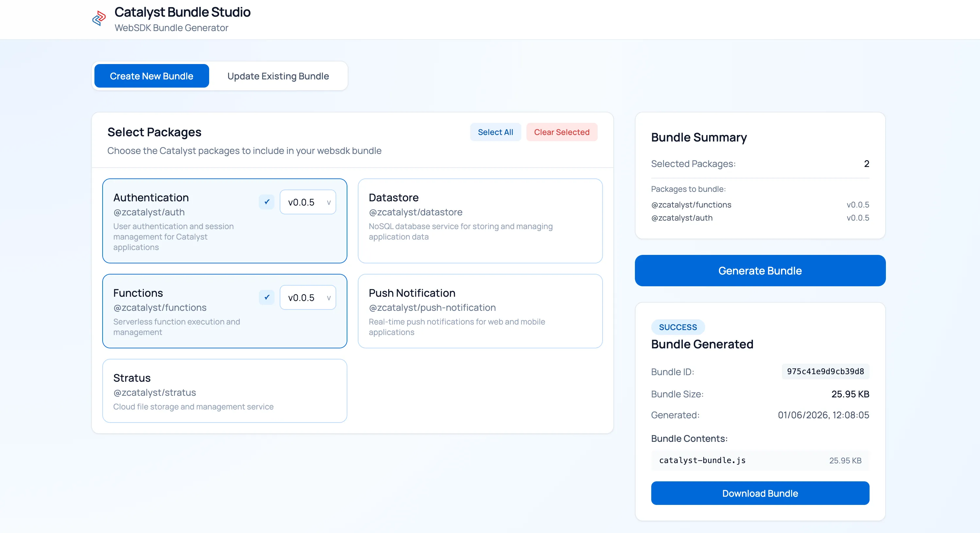Open the Update Existing Bundle tab
This screenshot has width=980, height=533.
pos(278,76)
